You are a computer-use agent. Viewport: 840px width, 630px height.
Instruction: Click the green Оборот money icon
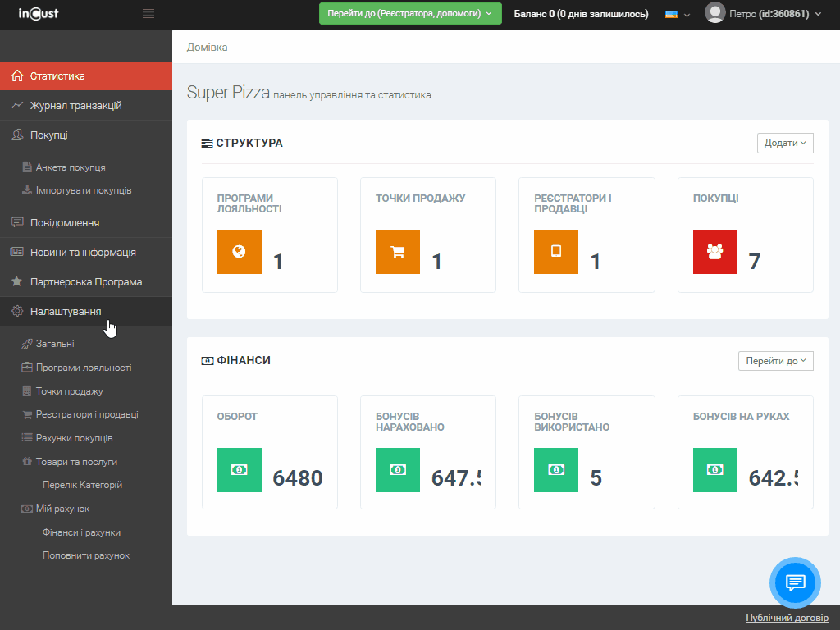coord(240,470)
